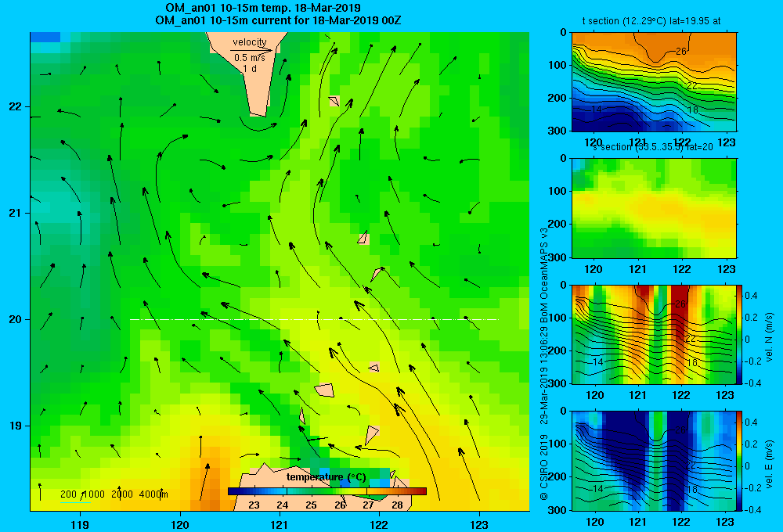The height and width of the screenshot is (532, 783).
Task: Click longitude "120" on the main map's bottom axis
Action: coord(180,524)
